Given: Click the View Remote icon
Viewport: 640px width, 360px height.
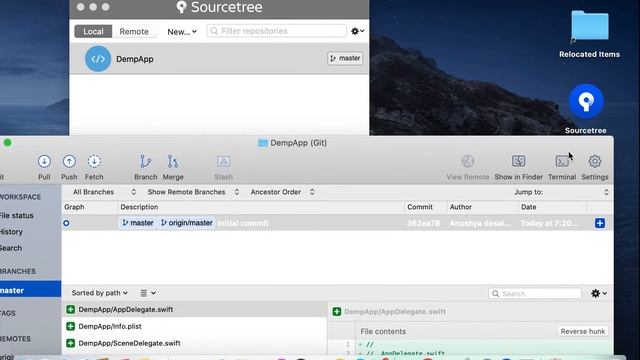Looking at the screenshot, I should pos(467,162).
